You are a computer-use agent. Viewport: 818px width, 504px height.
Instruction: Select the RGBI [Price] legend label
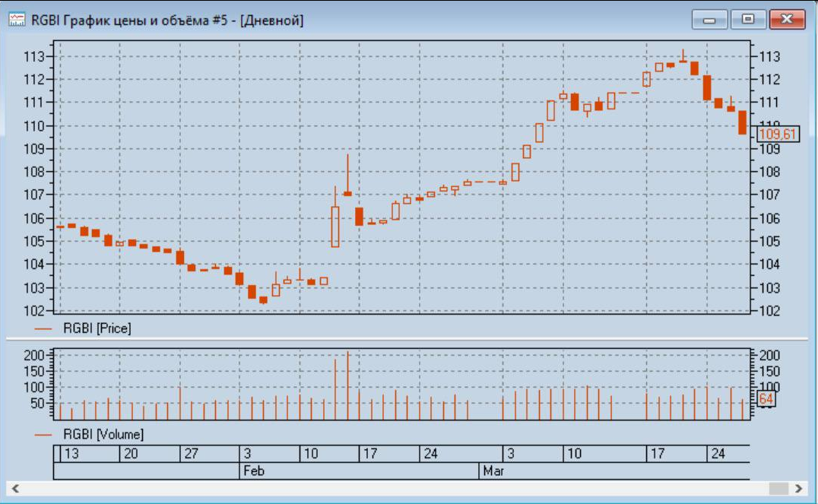click(x=97, y=328)
